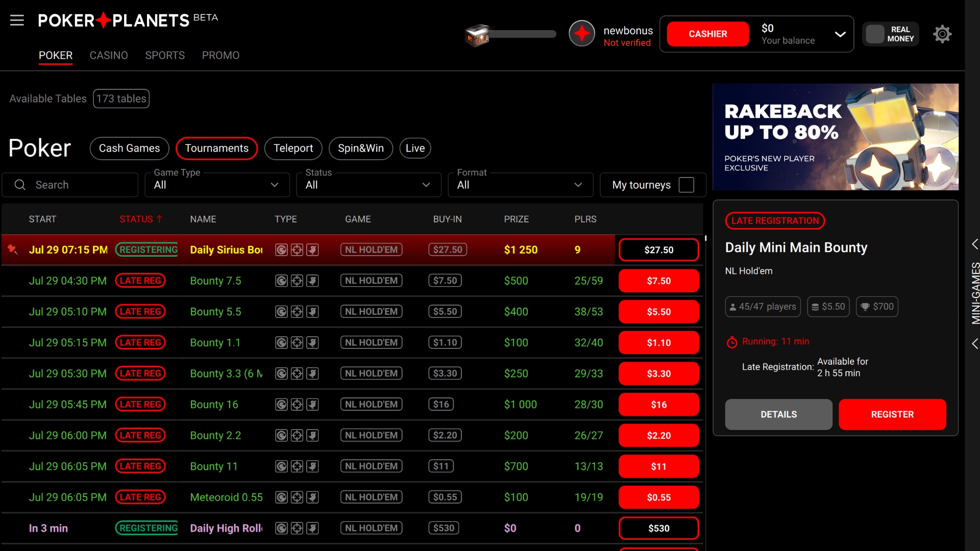Click early bird icon in Bounty 3.3 row

[x=312, y=373]
